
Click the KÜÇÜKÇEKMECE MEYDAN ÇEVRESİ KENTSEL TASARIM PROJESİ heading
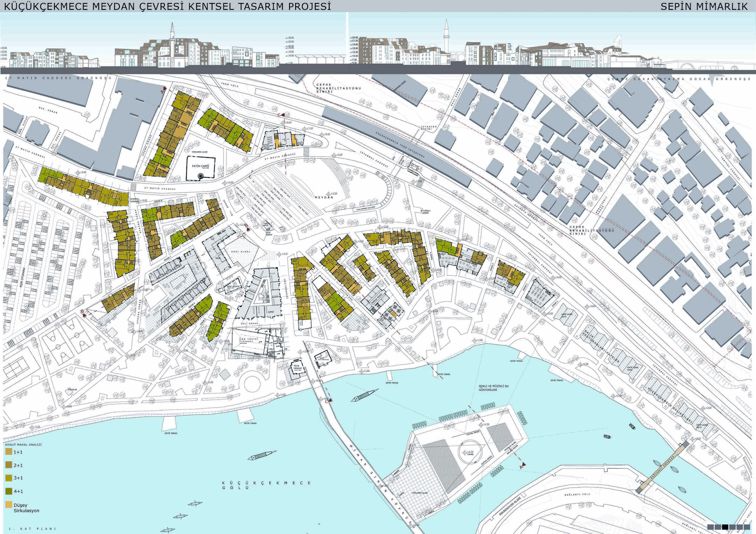point(167,6)
